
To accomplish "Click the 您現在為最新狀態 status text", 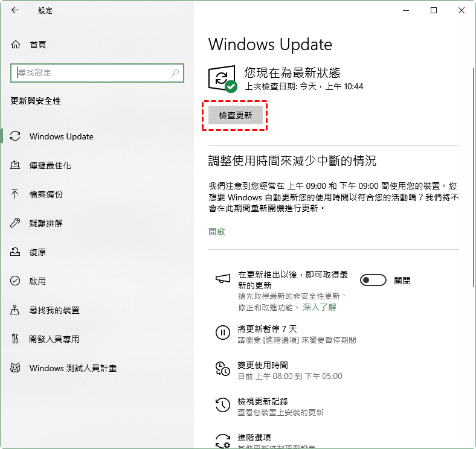I will tap(292, 72).
